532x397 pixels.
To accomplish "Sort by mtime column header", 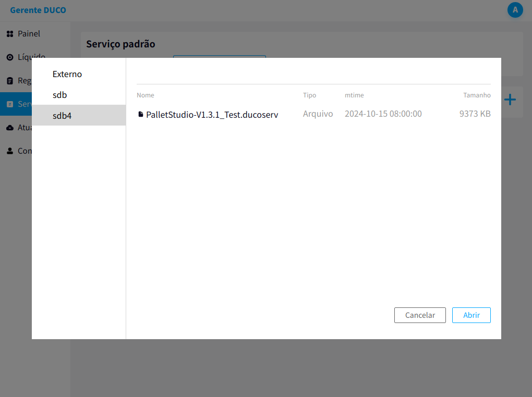I will click(354, 95).
